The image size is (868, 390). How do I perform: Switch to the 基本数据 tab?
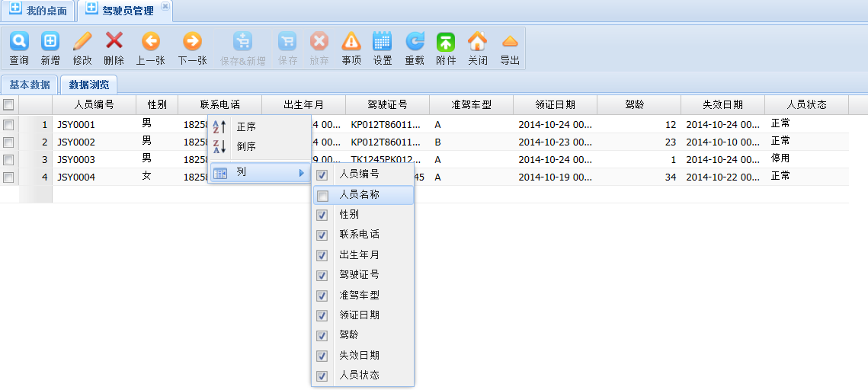click(30, 85)
